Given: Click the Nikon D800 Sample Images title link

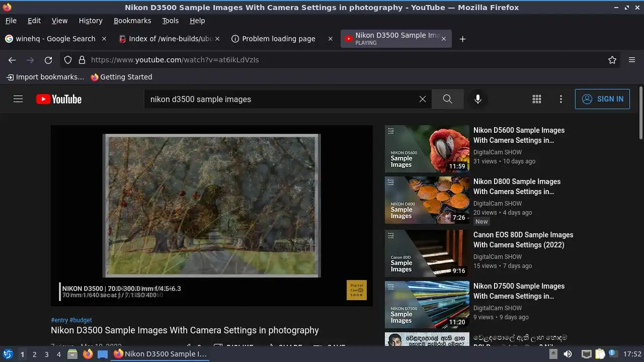Looking at the screenshot, I should coord(517,187).
